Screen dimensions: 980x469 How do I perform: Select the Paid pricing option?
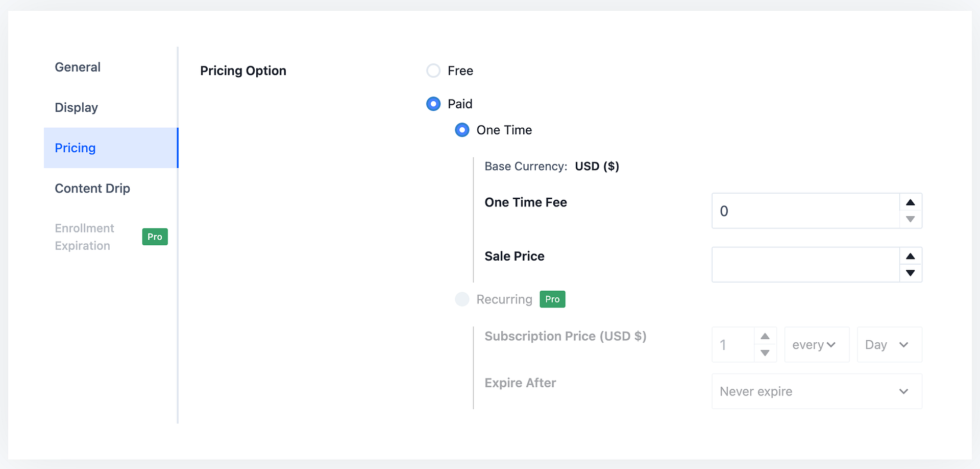tap(433, 104)
